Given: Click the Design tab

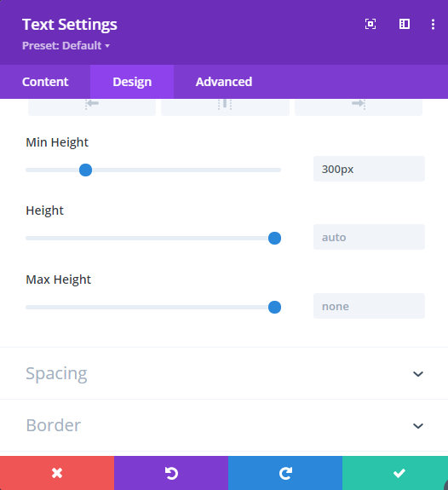Looking at the screenshot, I should coord(132,82).
